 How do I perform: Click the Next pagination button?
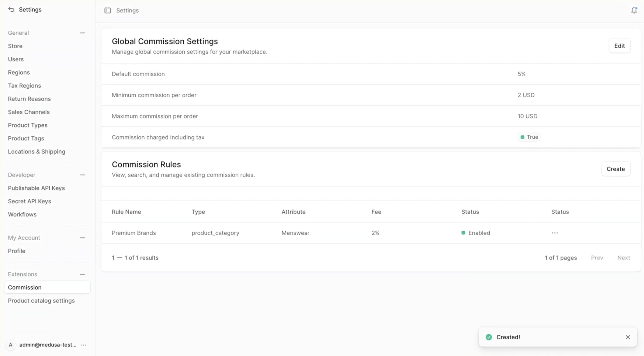click(623, 258)
